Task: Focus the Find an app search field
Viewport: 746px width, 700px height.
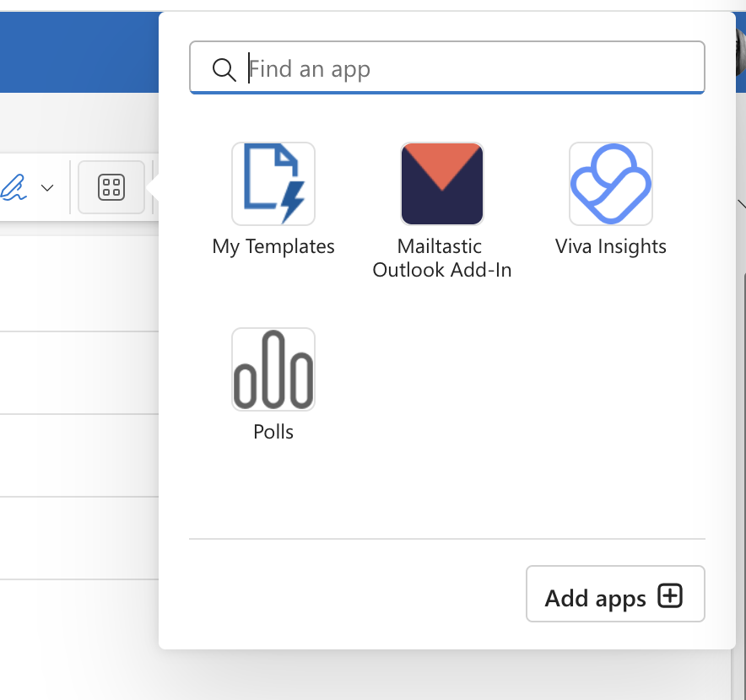Action: click(x=446, y=67)
